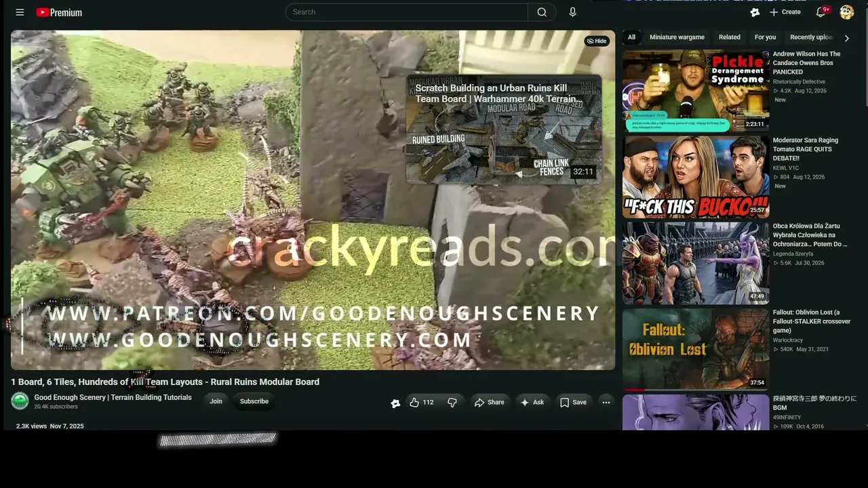Screen dimensions: 868x488
Task: Visit the 49INFINITY channel
Action: [x=787, y=418]
